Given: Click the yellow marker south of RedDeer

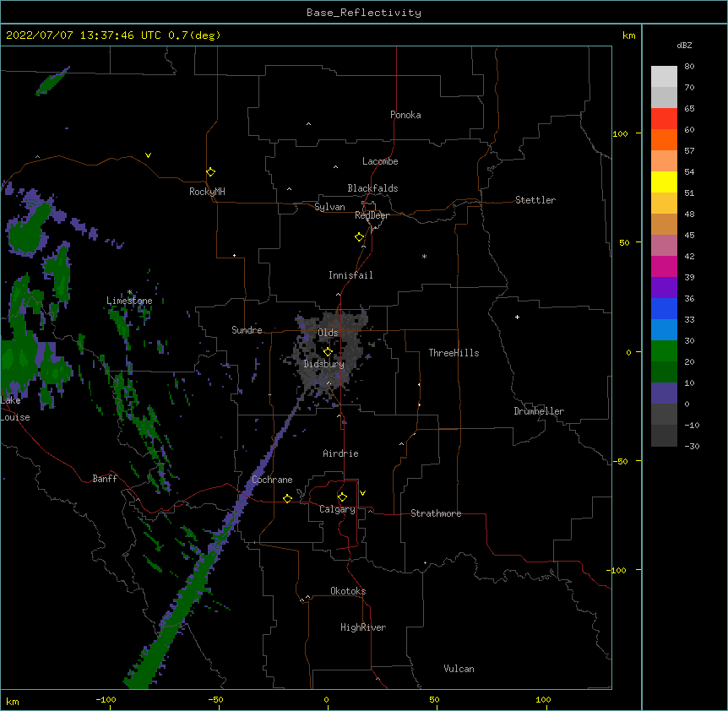Looking at the screenshot, I should (359, 237).
